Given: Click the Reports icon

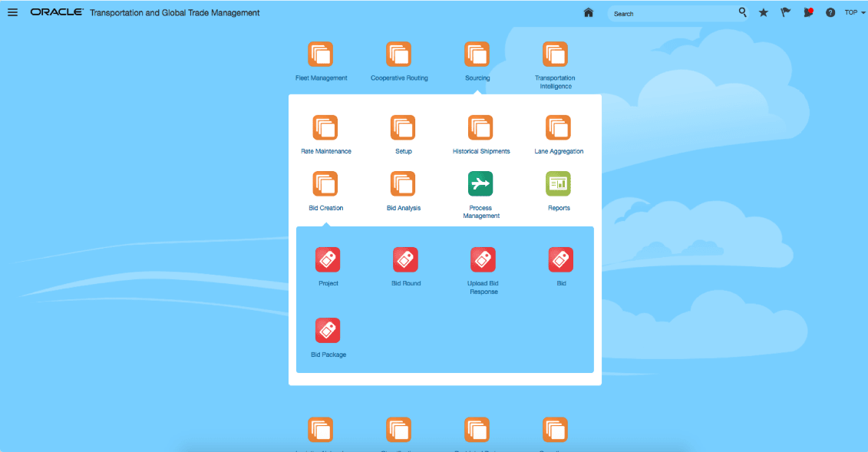Looking at the screenshot, I should click(559, 183).
